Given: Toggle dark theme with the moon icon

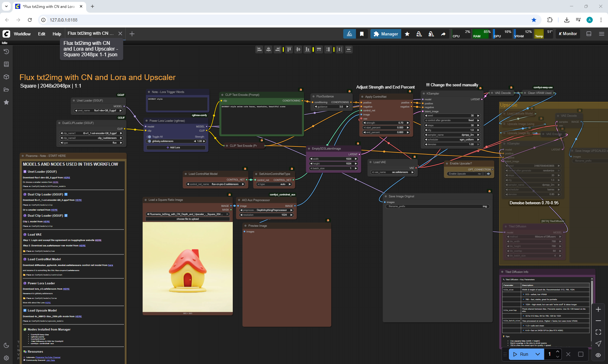Looking at the screenshot, I should tap(6, 345).
